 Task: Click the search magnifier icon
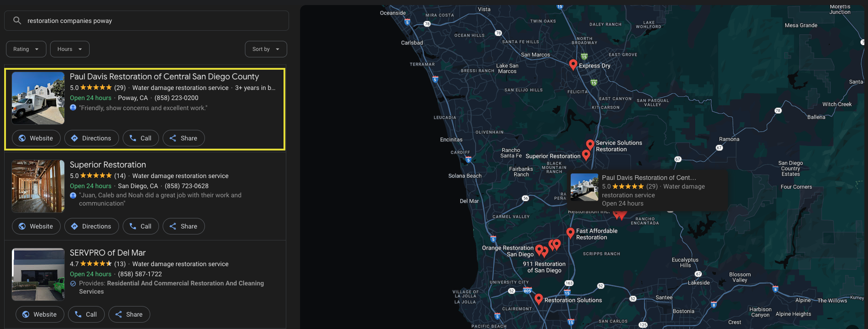pyautogui.click(x=17, y=21)
